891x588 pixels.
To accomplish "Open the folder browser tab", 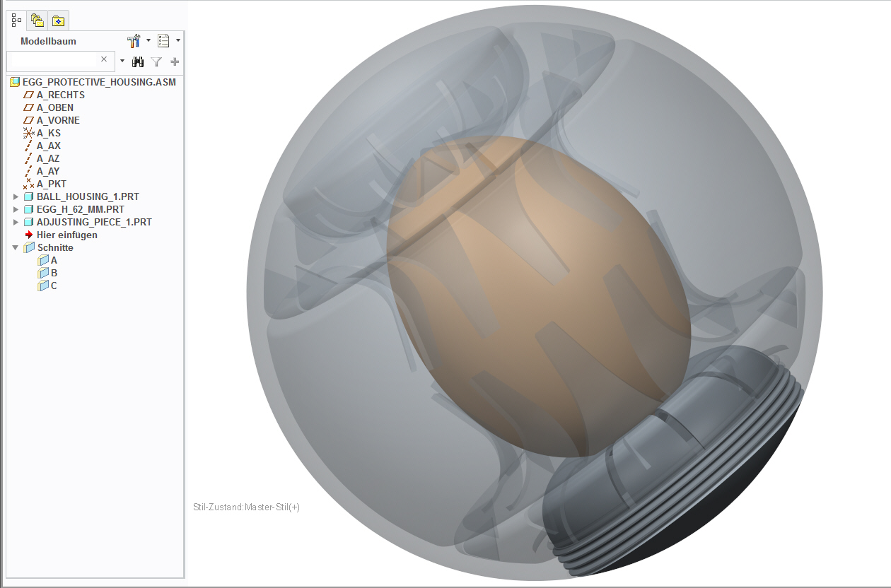I will point(37,20).
